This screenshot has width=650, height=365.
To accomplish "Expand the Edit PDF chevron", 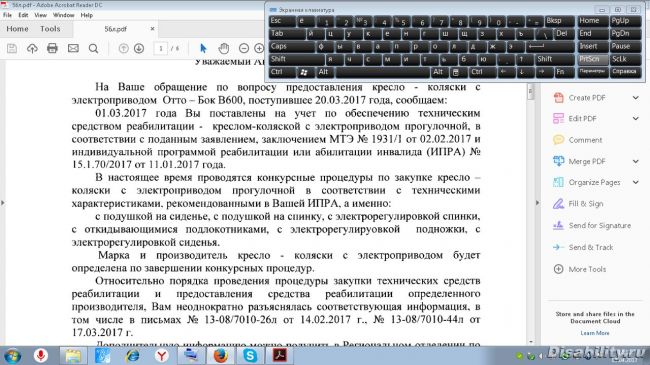I will point(635,118).
